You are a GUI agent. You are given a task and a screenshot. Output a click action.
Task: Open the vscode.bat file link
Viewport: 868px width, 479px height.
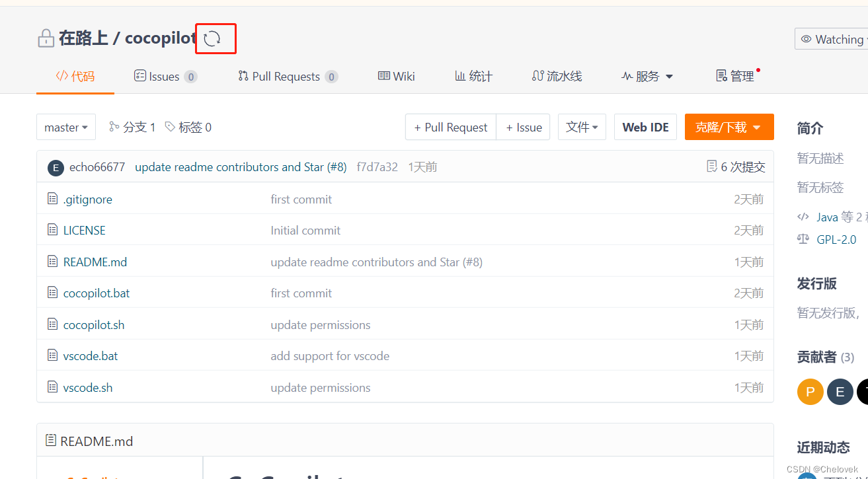pos(91,356)
